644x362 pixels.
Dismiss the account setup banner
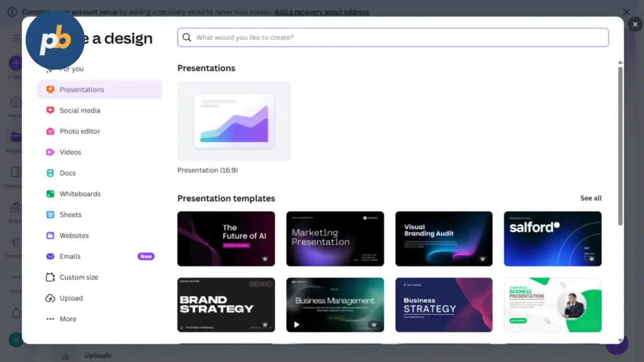(626, 12)
